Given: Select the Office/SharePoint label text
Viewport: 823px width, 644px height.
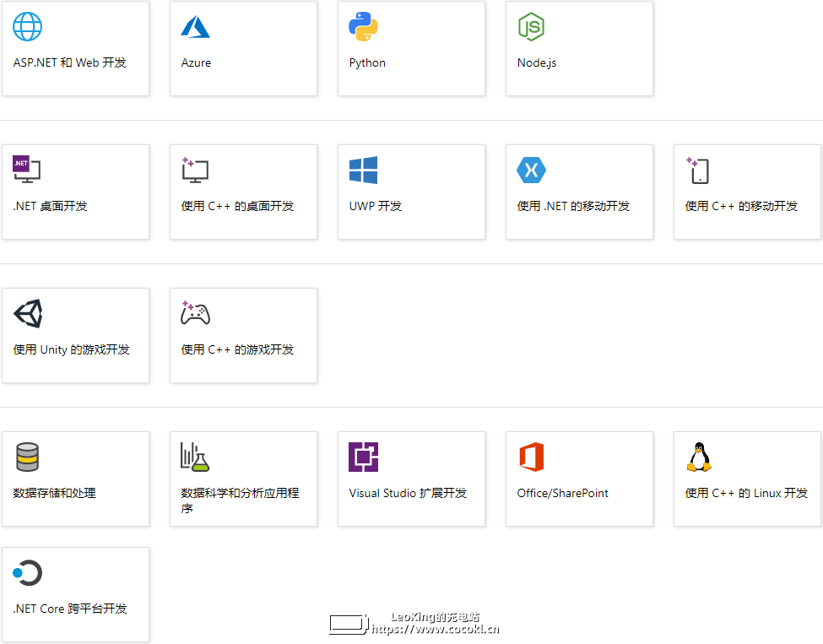Looking at the screenshot, I should click(563, 493).
